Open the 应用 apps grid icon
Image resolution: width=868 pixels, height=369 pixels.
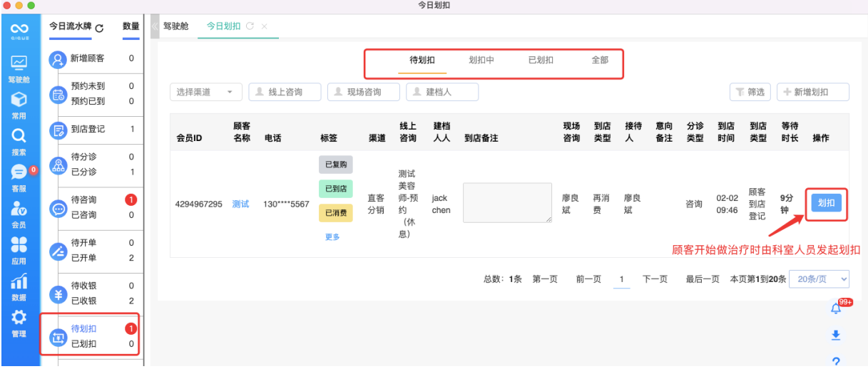[x=19, y=246]
